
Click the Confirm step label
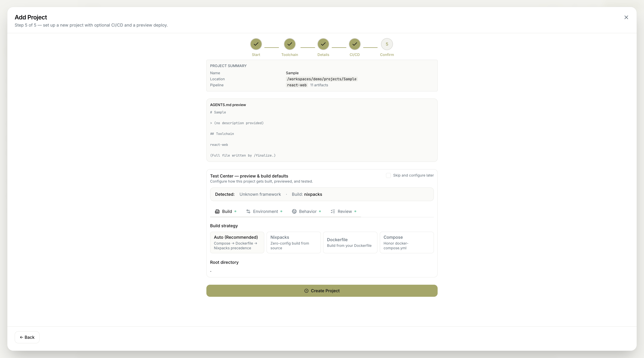387,54
